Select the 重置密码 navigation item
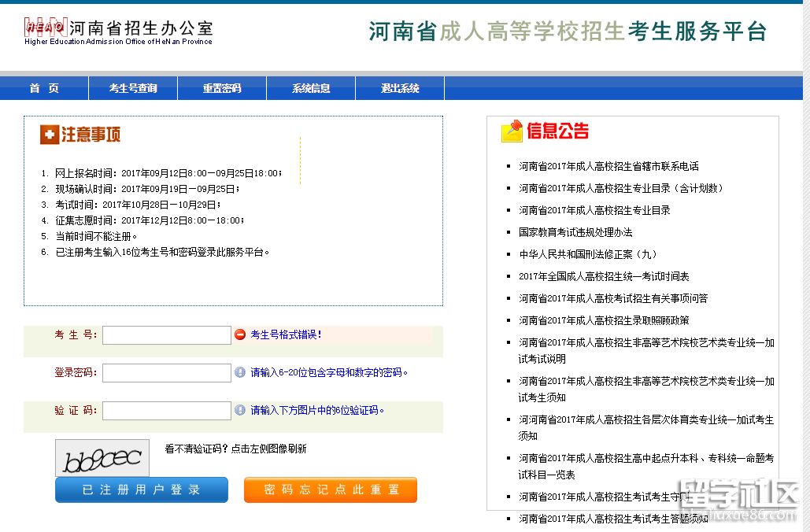Image resolution: width=810 pixels, height=532 pixels. pyautogui.click(x=222, y=88)
